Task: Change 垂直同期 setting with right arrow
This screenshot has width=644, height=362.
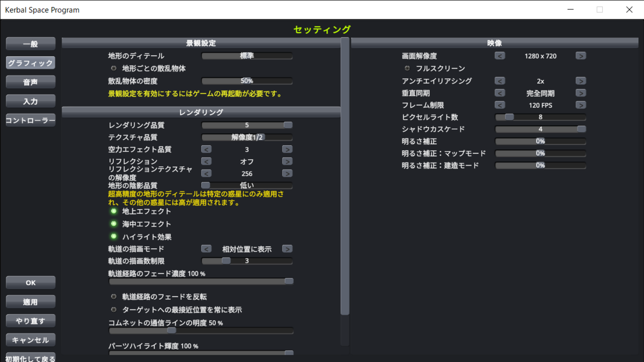Action: point(580,92)
